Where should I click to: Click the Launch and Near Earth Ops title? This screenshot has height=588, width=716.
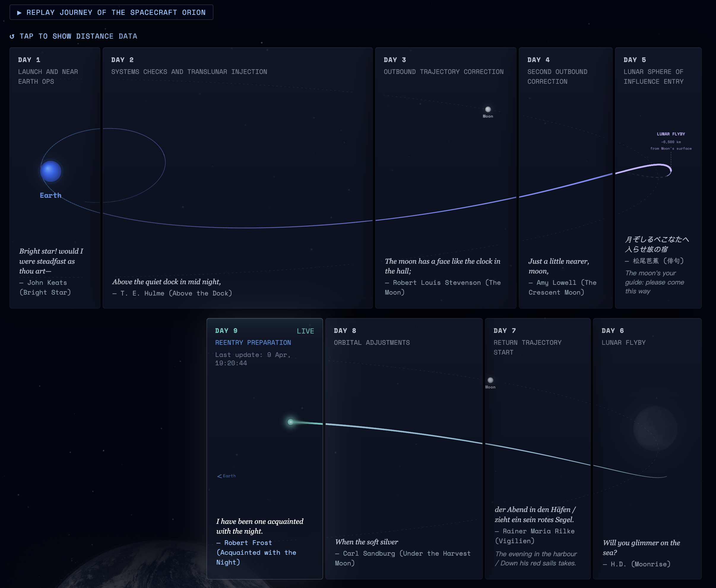48,77
